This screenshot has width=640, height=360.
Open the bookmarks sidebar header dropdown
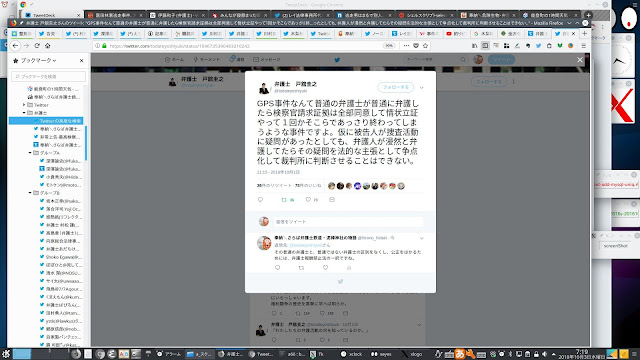(35, 60)
